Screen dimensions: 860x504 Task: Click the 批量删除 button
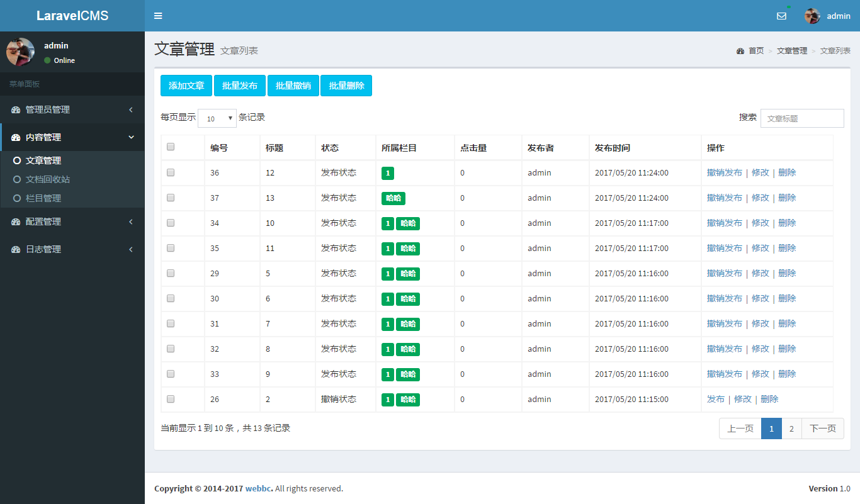coord(346,86)
